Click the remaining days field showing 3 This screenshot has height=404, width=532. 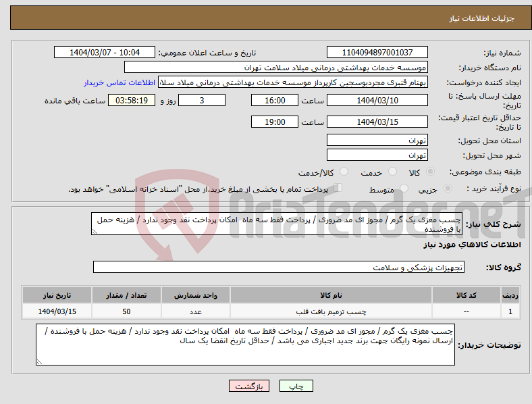tap(202, 101)
